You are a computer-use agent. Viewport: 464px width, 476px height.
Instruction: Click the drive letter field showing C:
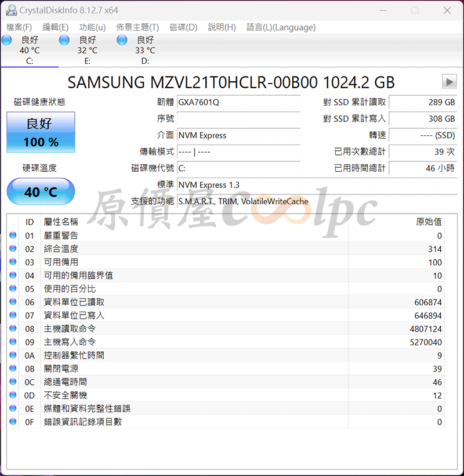239,168
